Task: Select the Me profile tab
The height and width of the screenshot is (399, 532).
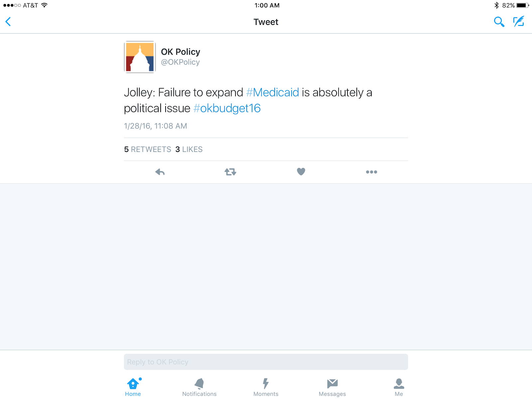Action: [399, 387]
